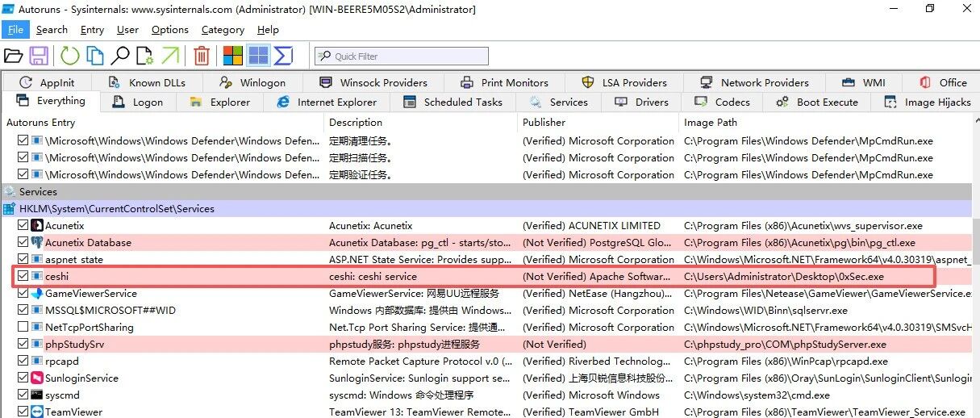980x418 pixels.
Task: Open the Category menu
Action: click(223, 30)
